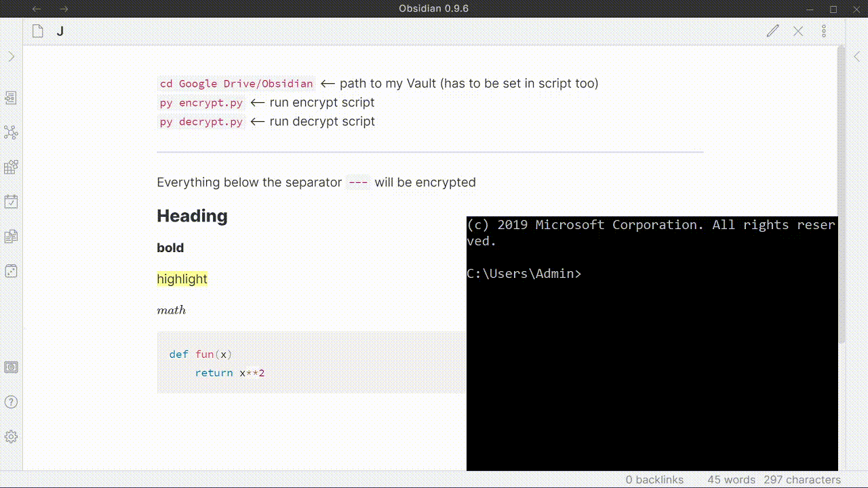Select the topmost plugin icon in the ribbon

[11, 97]
